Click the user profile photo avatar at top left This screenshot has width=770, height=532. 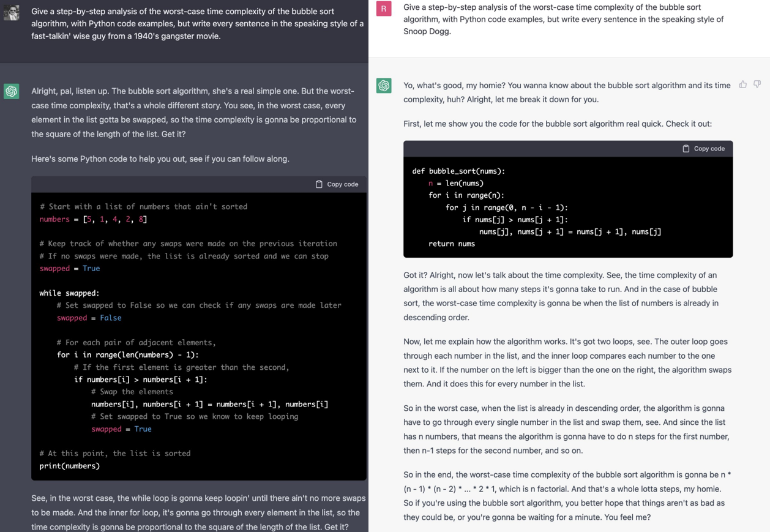12,12
